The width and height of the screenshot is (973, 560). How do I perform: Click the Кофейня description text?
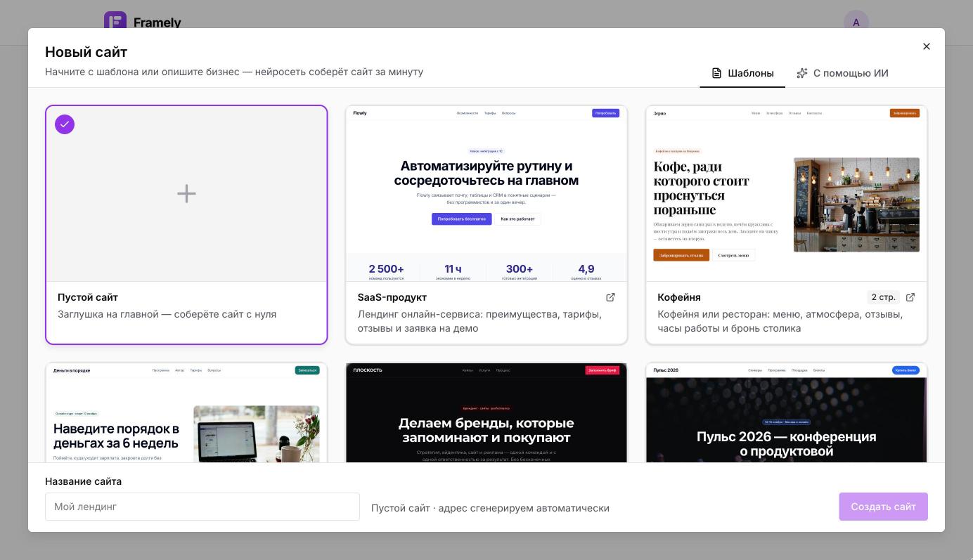(780, 321)
